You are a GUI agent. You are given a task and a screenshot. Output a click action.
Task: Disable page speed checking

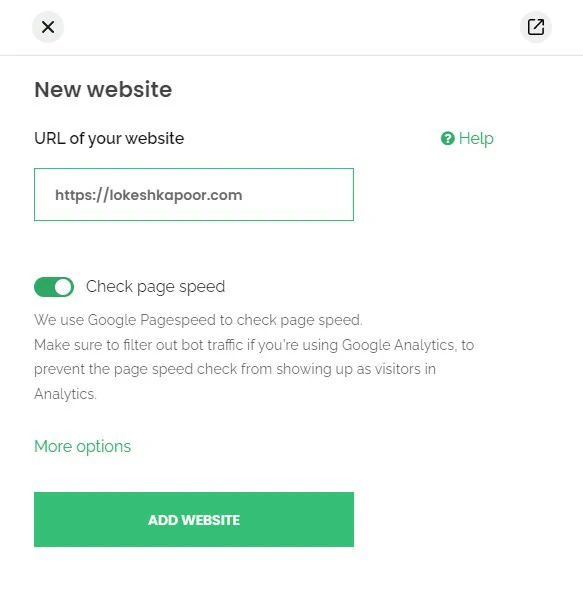coord(54,287)
